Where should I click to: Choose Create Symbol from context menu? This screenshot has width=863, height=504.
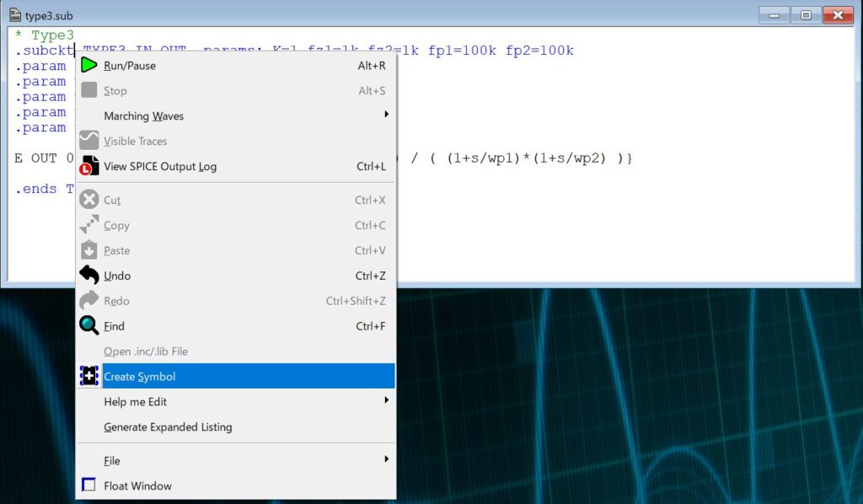pyautogui.click(x=140, y=377)
